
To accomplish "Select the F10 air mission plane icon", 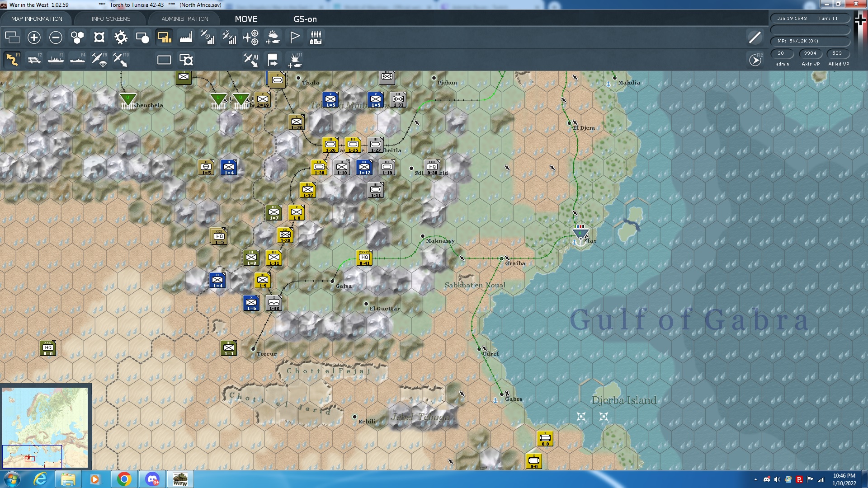I will point(121,60).
